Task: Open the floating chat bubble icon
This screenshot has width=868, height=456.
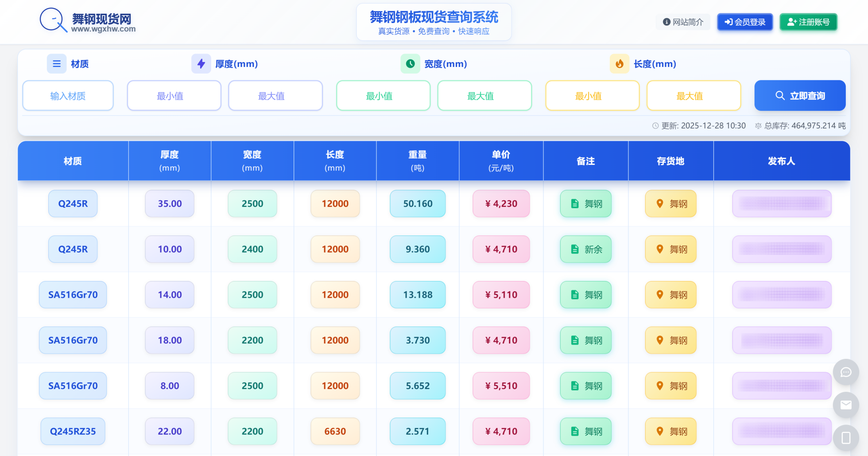Action: pos(846,372)
